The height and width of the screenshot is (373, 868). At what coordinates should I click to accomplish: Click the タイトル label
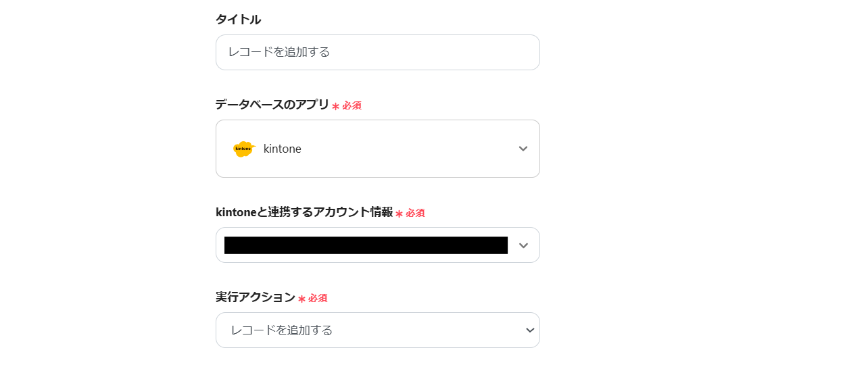[x=238, y=20]
